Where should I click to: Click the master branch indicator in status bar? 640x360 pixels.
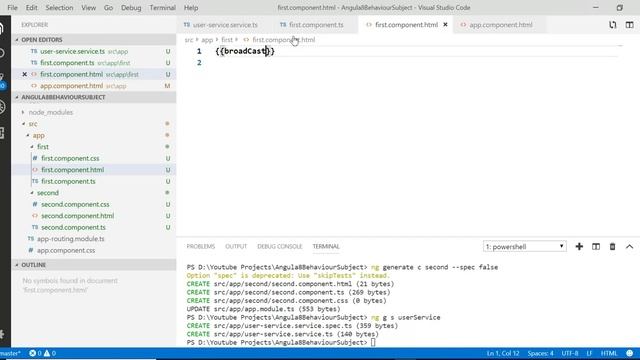coord(10,353)
